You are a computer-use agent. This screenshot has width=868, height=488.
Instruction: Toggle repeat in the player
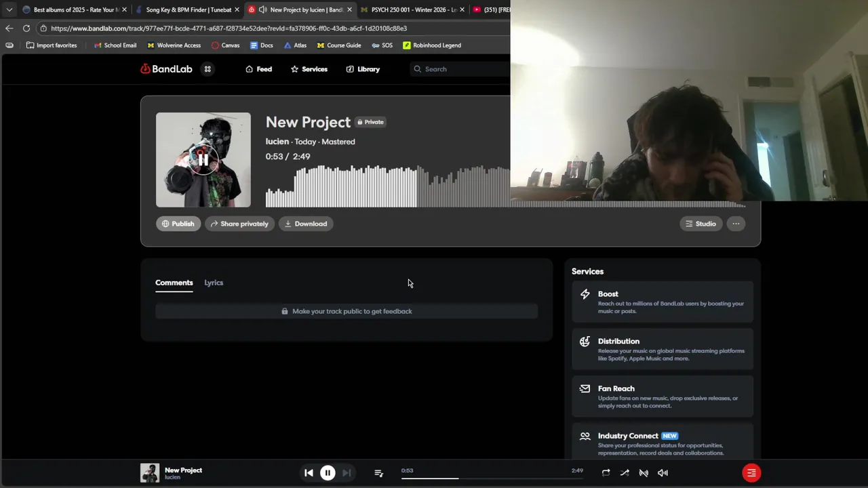point(606,473)
